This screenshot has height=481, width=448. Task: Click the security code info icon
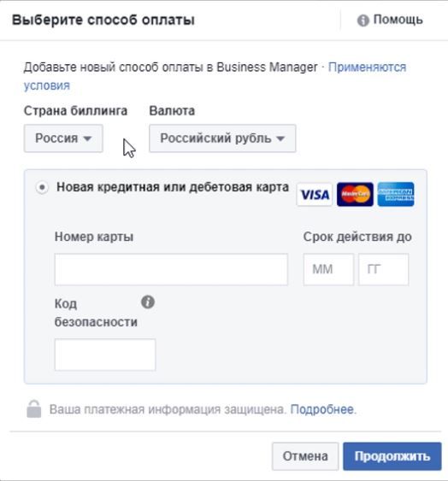point(148,302)
